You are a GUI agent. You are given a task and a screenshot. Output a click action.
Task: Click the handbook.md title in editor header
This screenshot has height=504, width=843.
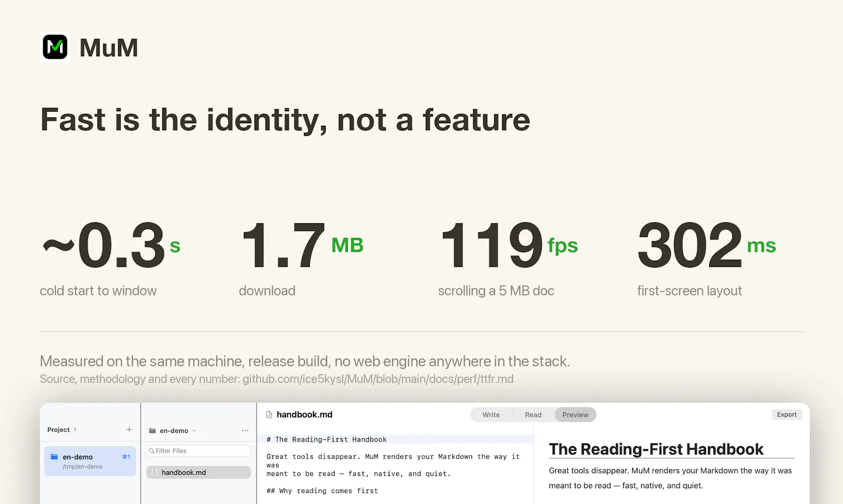pos(305,414)
